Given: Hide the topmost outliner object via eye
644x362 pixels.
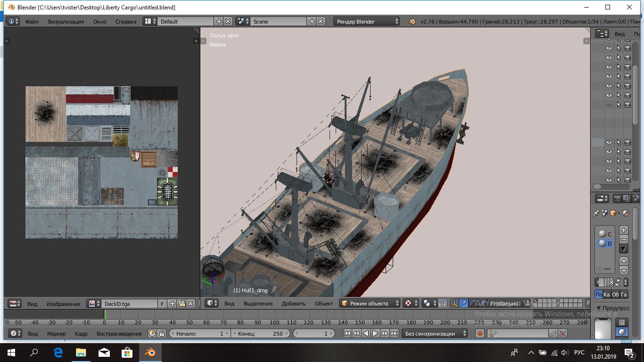Looking at the screenshot, I should click(x=609, y=48).
